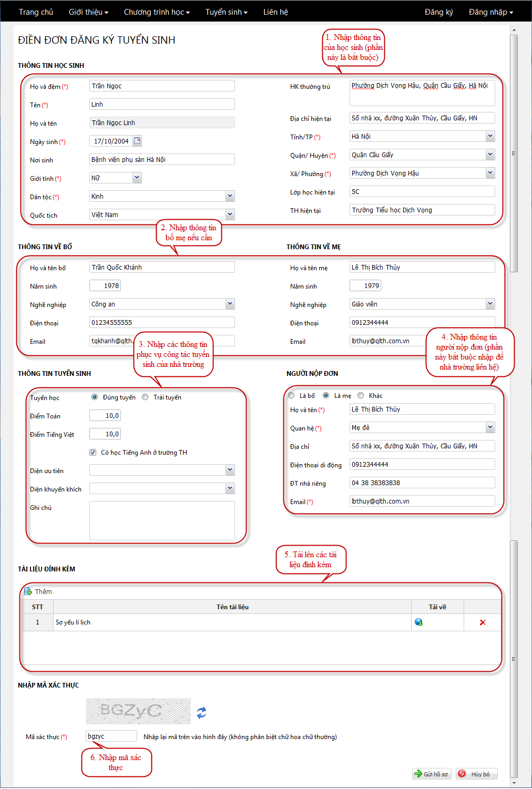532x789 pixels.
Task: Click the Nơi sinh input field
Action: coord(162,159)
